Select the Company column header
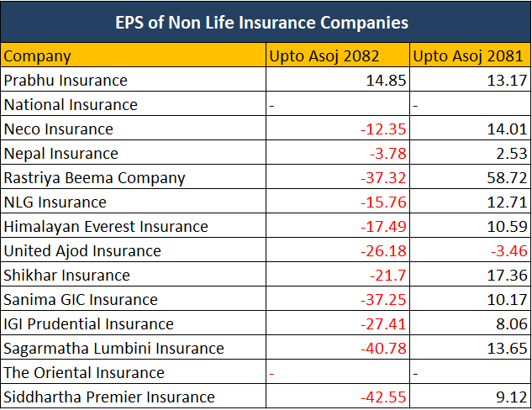Viewport: 532px width, 410px height. tap(38, 56)
